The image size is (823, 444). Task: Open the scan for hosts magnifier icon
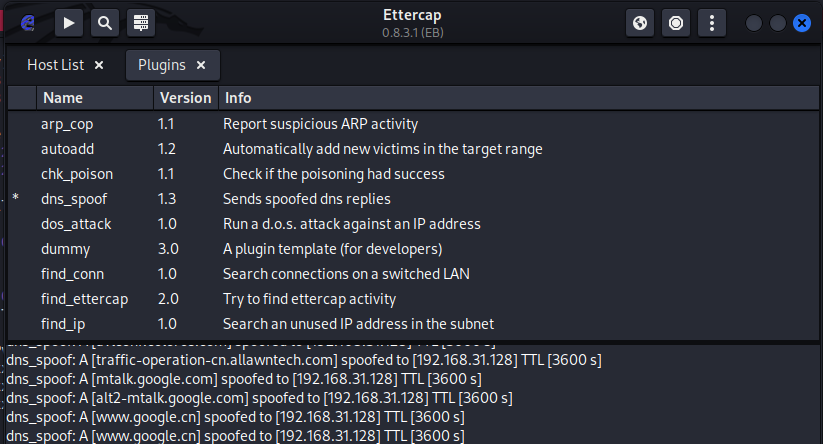(105, 23)
